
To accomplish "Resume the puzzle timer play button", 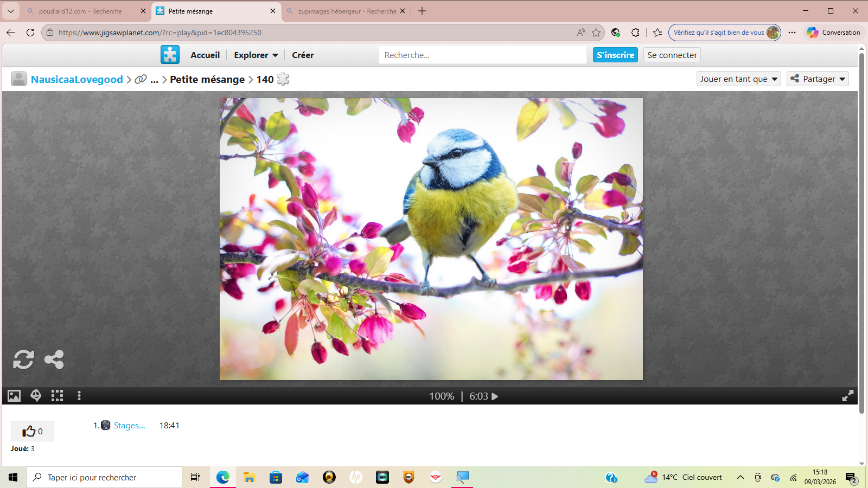I will tap(495, 396).
